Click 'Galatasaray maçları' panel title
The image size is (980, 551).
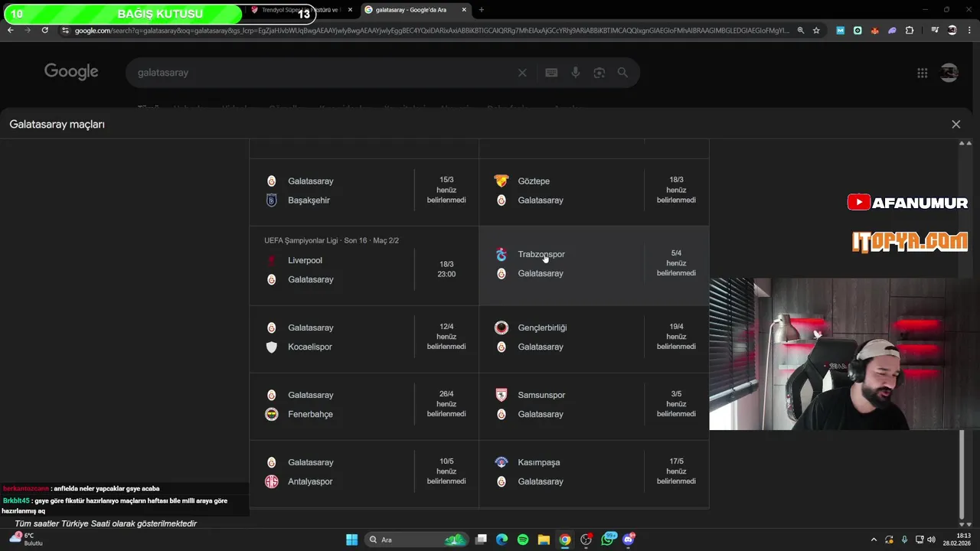pyautogui.click(x=57, y=124)
